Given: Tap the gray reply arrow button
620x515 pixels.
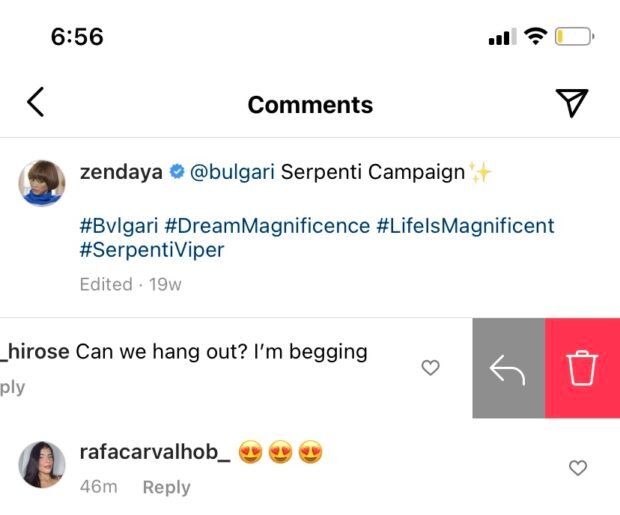Looking at the screenshot, I should 509,369.
